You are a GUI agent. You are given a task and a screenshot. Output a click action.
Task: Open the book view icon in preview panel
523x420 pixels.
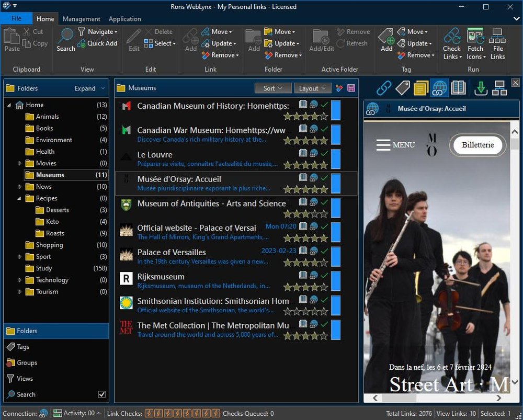(459, 88)
